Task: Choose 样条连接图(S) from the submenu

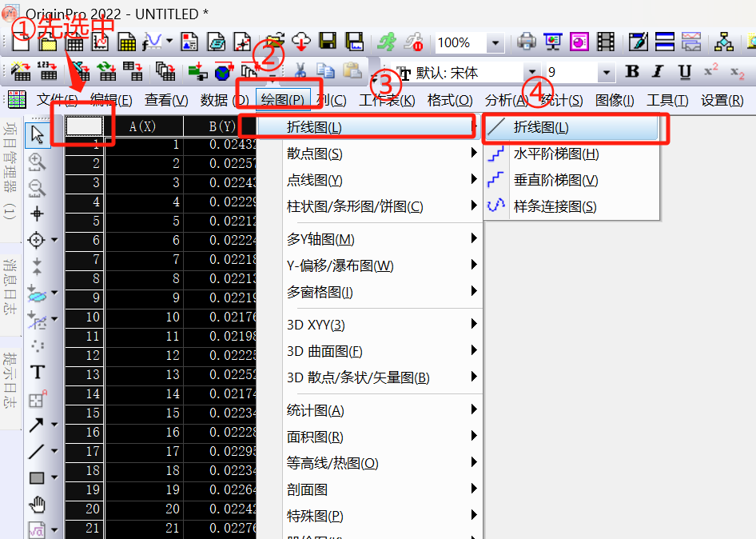Action: [571, 206]
